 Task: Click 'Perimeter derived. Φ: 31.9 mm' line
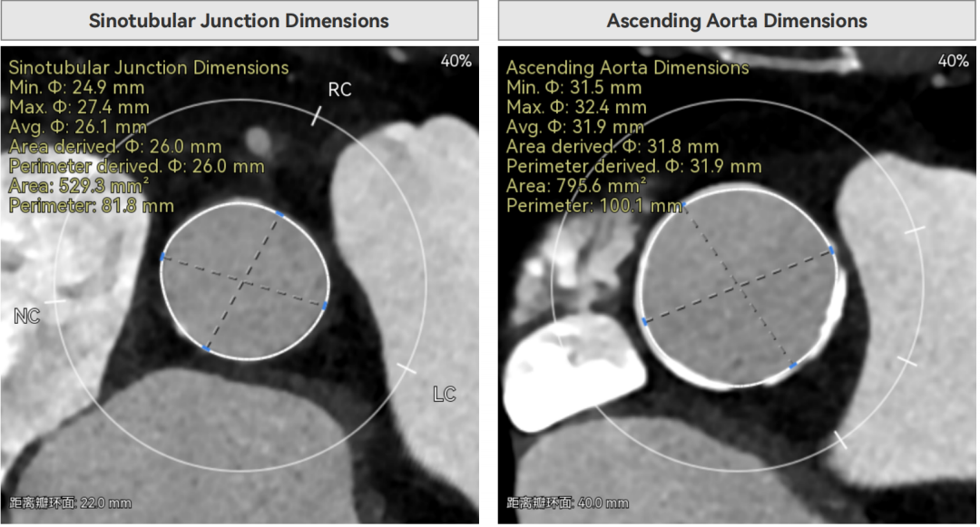click(633, 167)
